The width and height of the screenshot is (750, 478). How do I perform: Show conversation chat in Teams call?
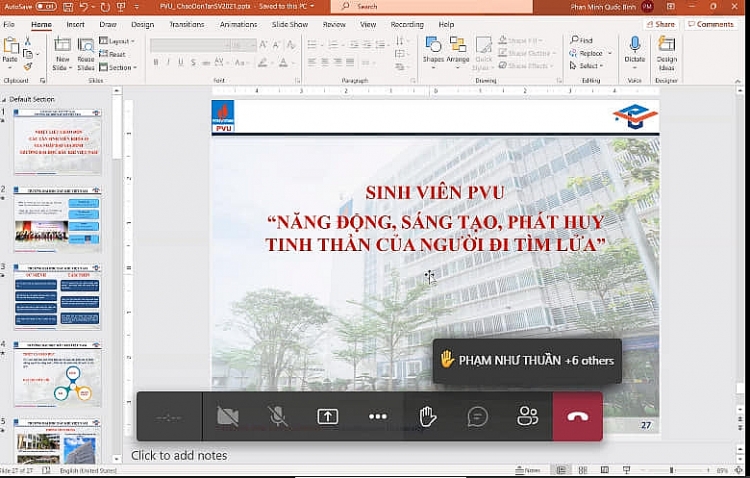click(477, 416)
